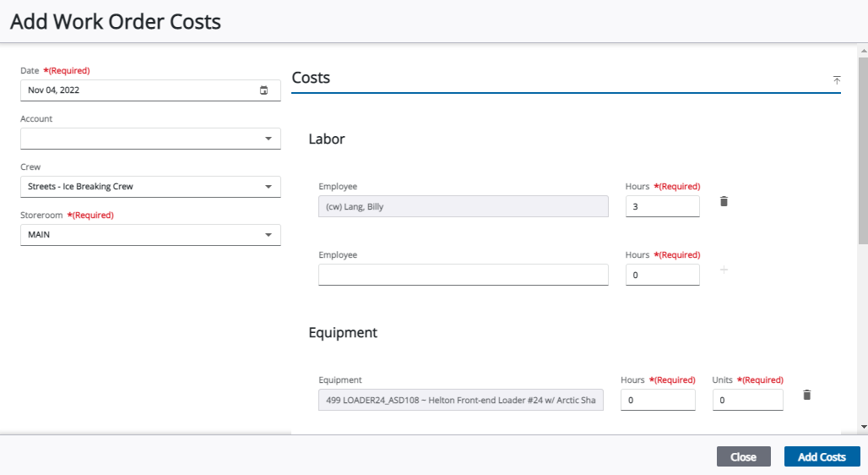The image size is (868, 475).
Task: Open the Date calendar picker icon
Action: coord(264,90)
